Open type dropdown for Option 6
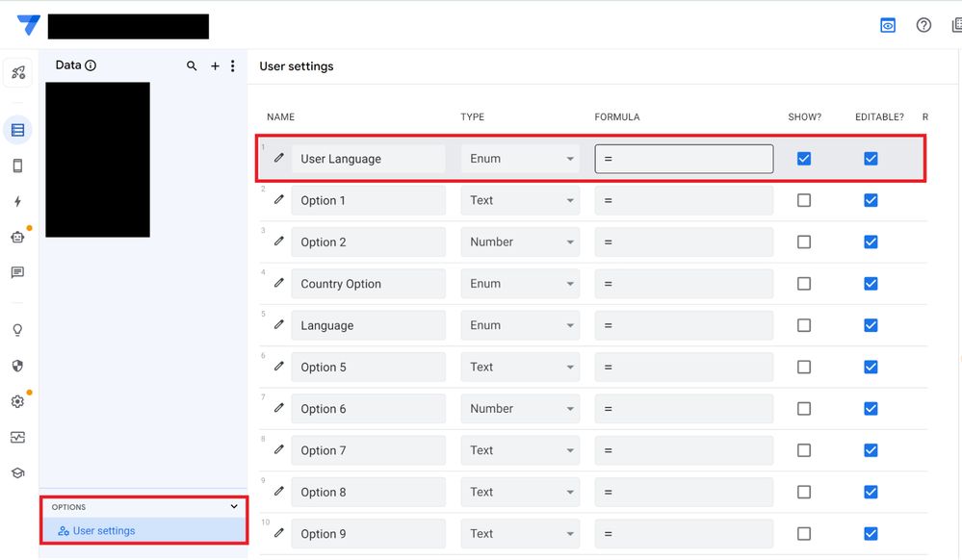 520,409
